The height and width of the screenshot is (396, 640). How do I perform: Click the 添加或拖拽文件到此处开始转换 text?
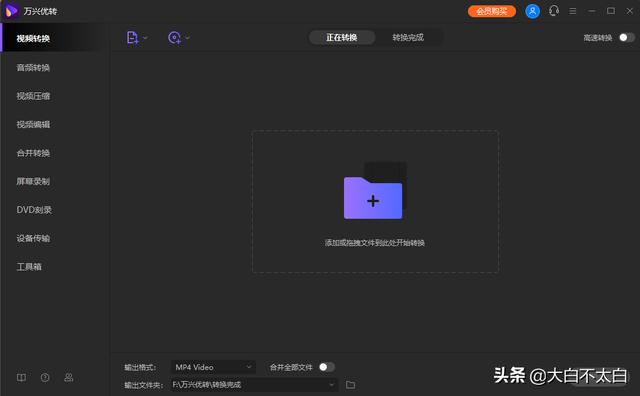[x=375, y=243]
